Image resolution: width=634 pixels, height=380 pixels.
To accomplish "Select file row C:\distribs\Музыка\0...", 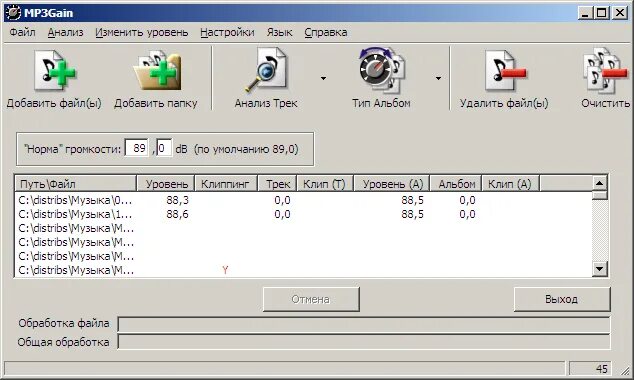I will (x=303, y=200).
